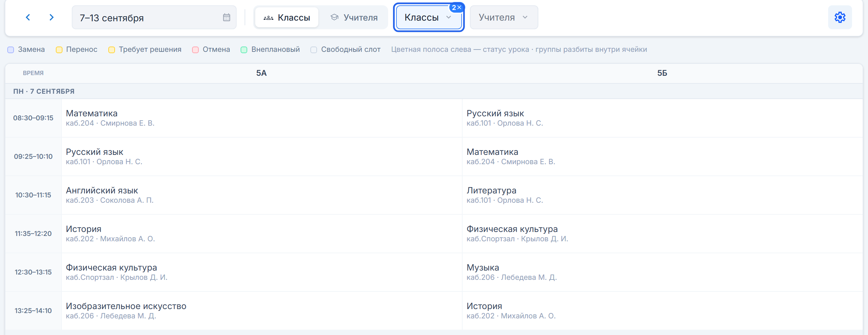The width and height of the screenshot is (868, 335).
Task: Select the 5Б column header
Action: click(x=662, y=73)
